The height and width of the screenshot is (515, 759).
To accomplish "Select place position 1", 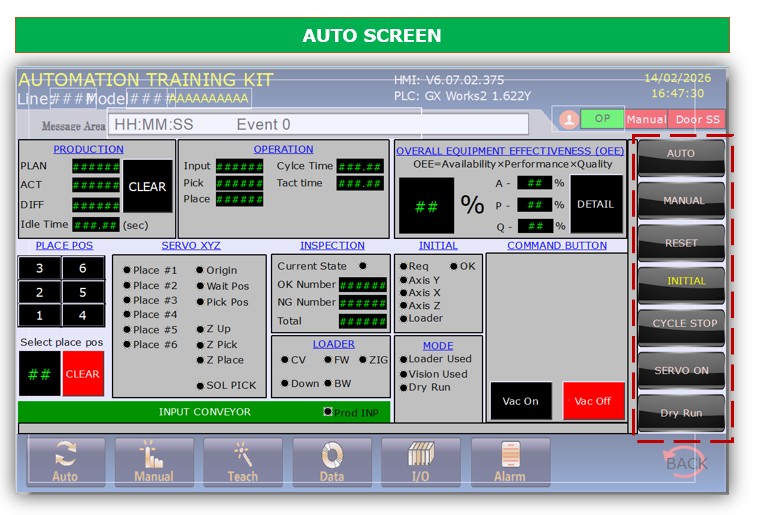I will (40, 316).
